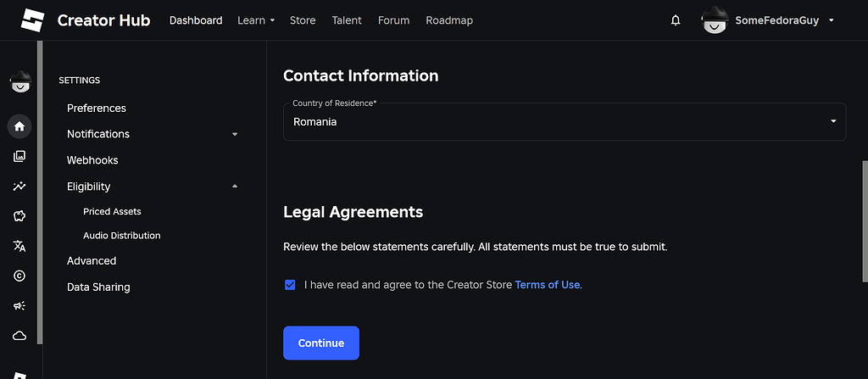Click the Continue button
Screen dimensions: 868x379
pos(321,343)
